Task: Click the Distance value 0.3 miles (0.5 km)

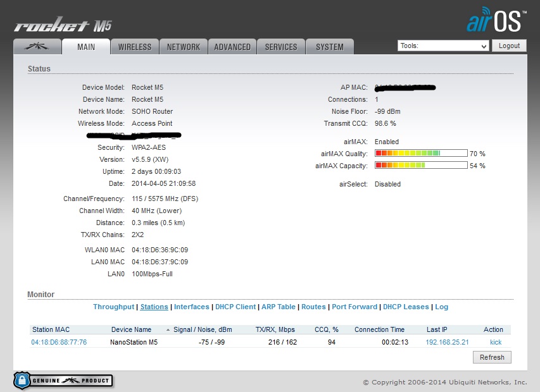Action: [158, 223]
